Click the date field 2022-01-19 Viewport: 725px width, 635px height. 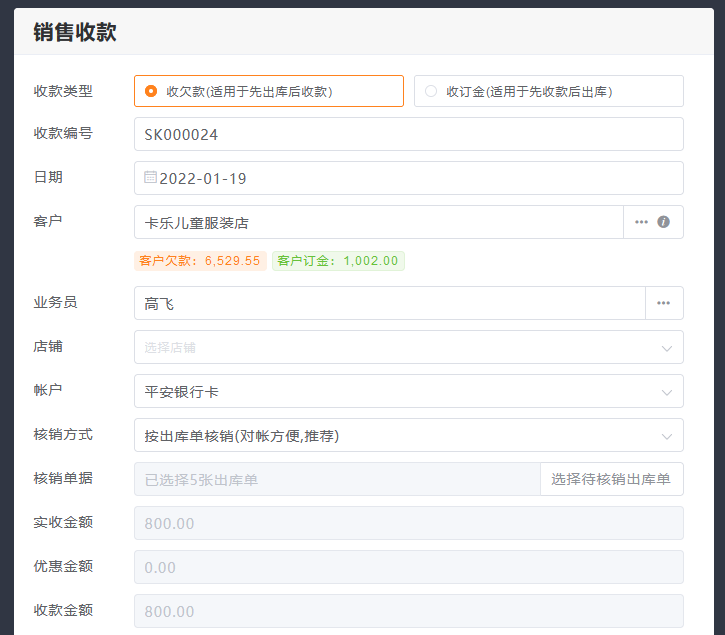pos(408,179)
